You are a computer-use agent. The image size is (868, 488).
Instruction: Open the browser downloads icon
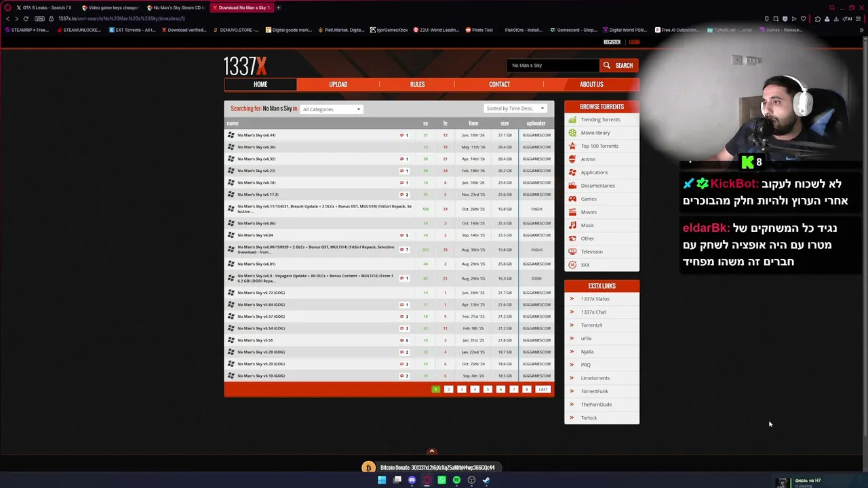[836, 18]
